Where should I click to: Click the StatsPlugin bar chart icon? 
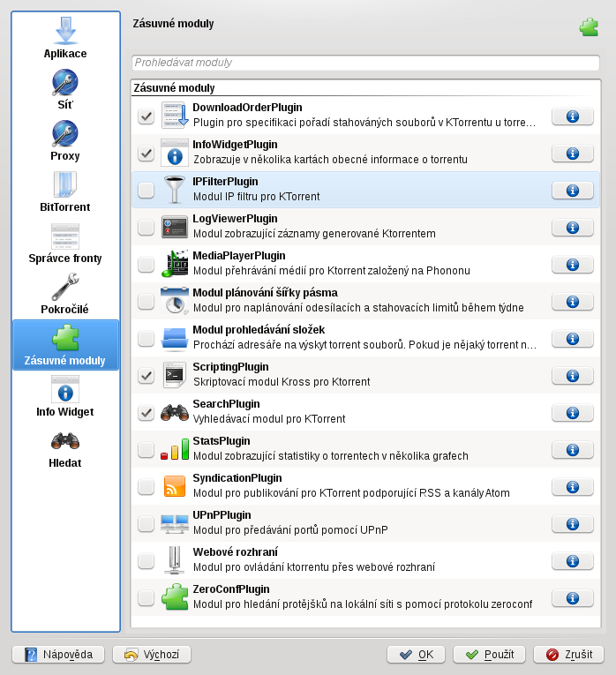click(x=175, y=449)
